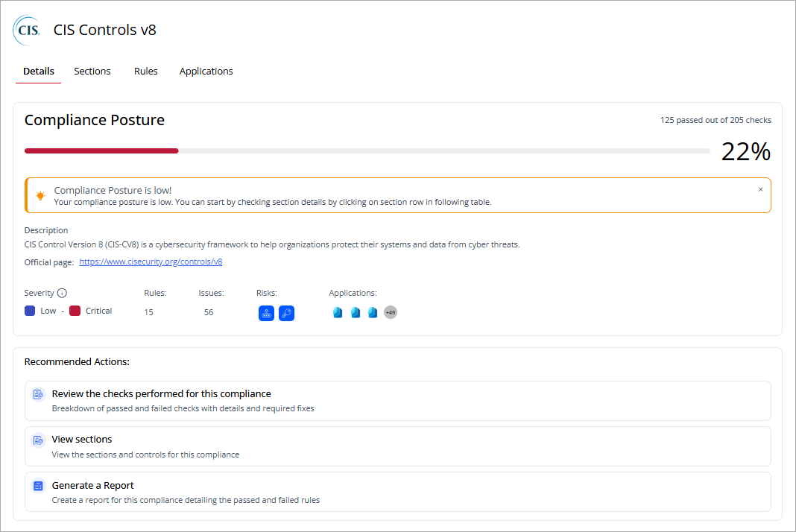Click the Low severity label

pyautogui.click(x=48, y=311)
